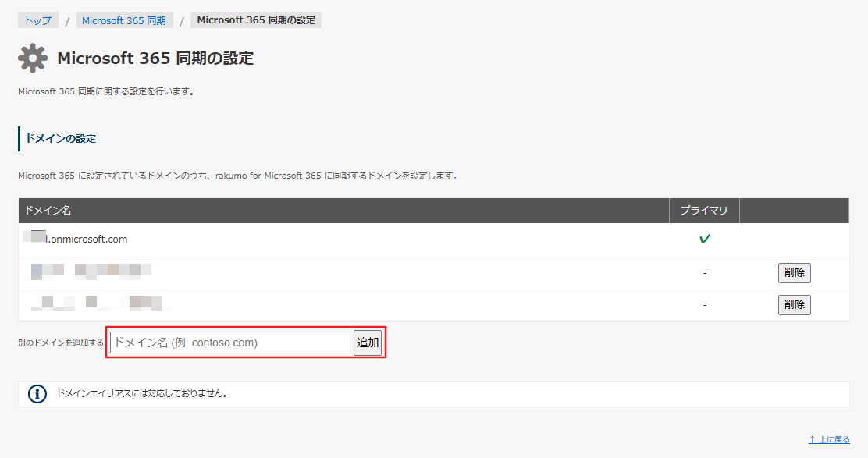Open the トップ breadcrumb link
Screen dimensions: 868x458
point(38,20)
